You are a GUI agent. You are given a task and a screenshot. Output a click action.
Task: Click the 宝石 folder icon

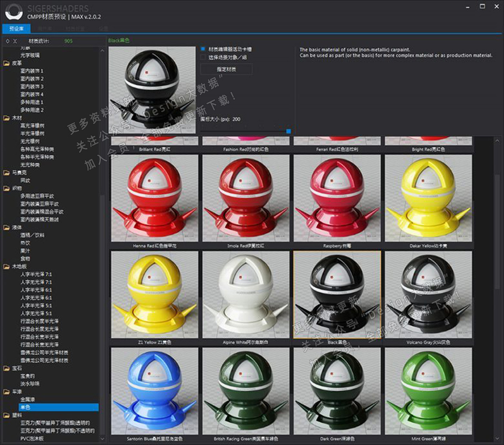(7, 368)
